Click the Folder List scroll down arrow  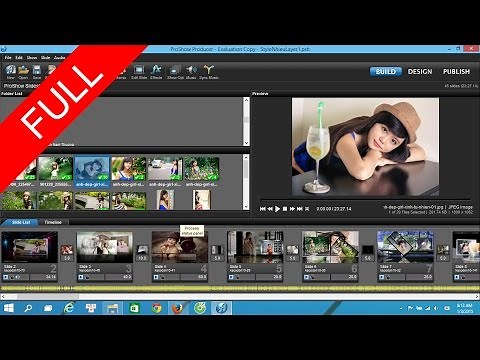pyautogui.click(x=246, y=143)
